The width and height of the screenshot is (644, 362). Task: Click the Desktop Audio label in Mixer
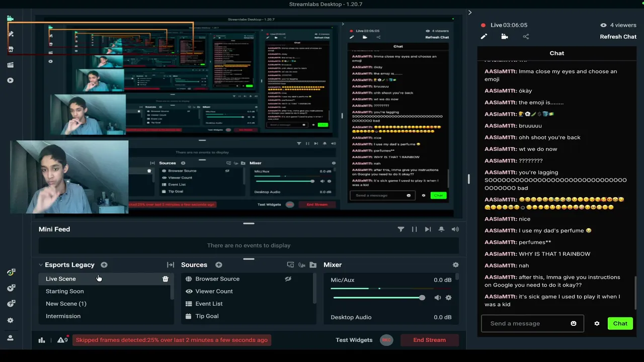click(x=351, y=317)
